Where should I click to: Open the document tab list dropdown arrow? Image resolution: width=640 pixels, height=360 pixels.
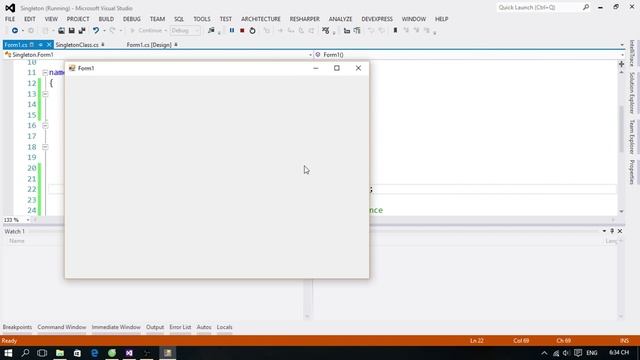click(x=622, y=45)
